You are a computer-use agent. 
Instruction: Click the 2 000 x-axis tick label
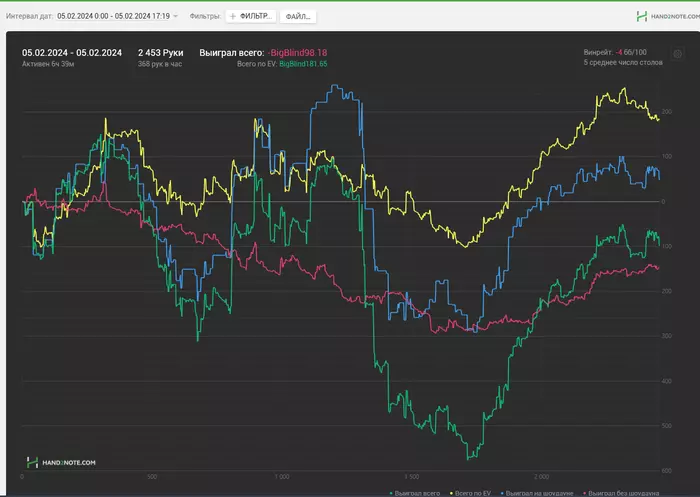point(542,477)
